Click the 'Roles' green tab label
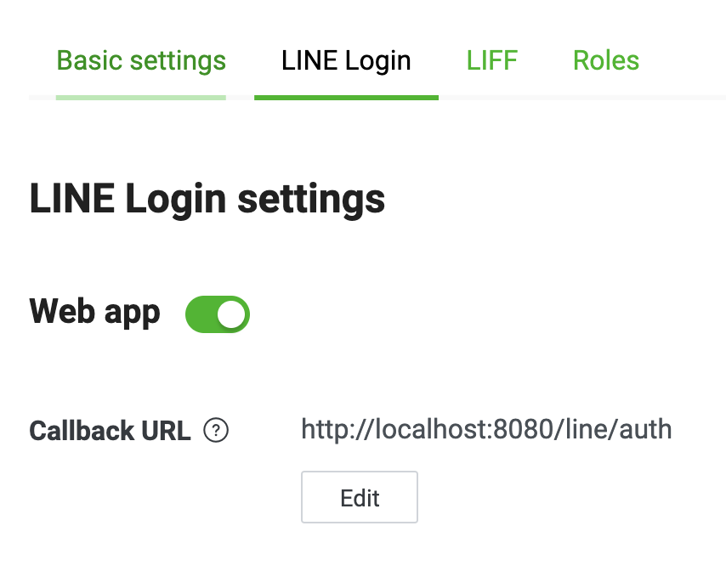726x588 pixels. tap(606, 60)
